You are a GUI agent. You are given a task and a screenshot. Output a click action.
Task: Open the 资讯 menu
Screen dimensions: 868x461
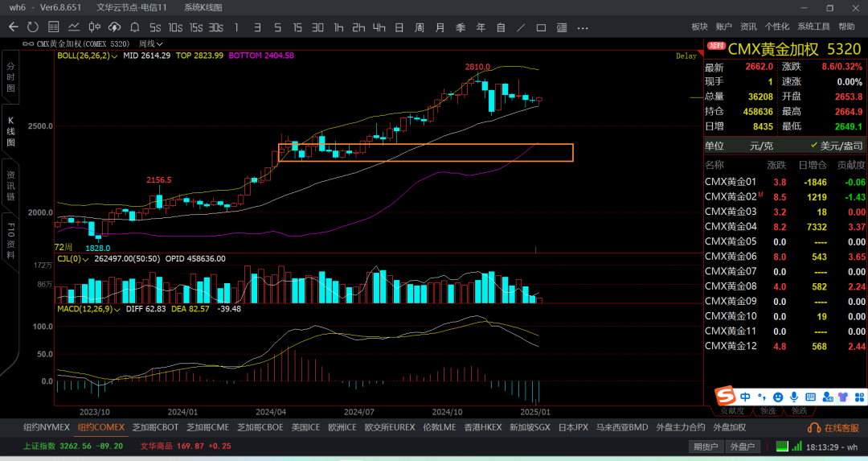pos(748,27)
